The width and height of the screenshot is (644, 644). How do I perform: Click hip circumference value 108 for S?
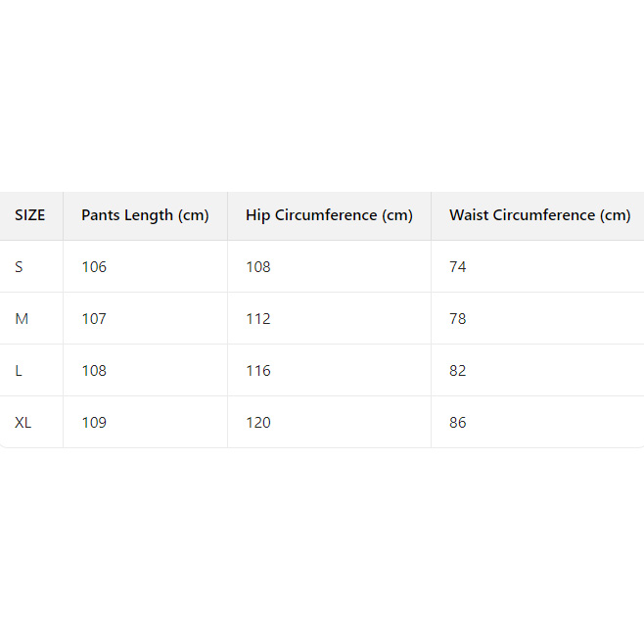pyautogui.click(x=258, y=267)
